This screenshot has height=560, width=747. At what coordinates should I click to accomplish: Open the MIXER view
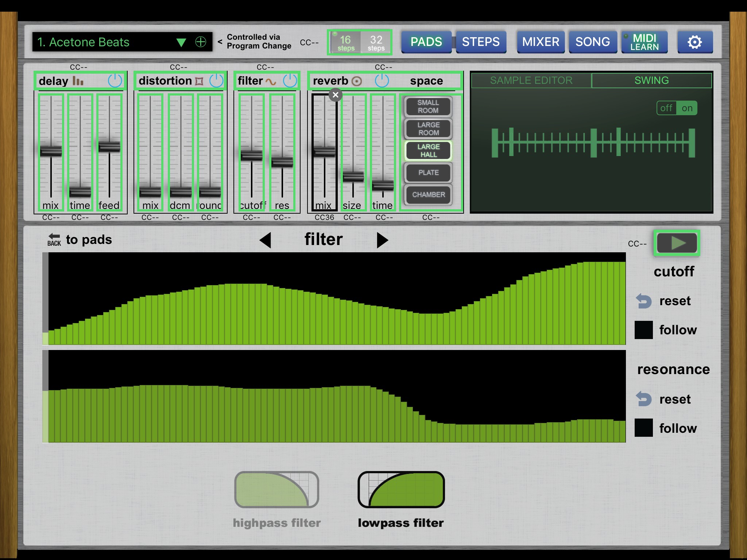541,42
